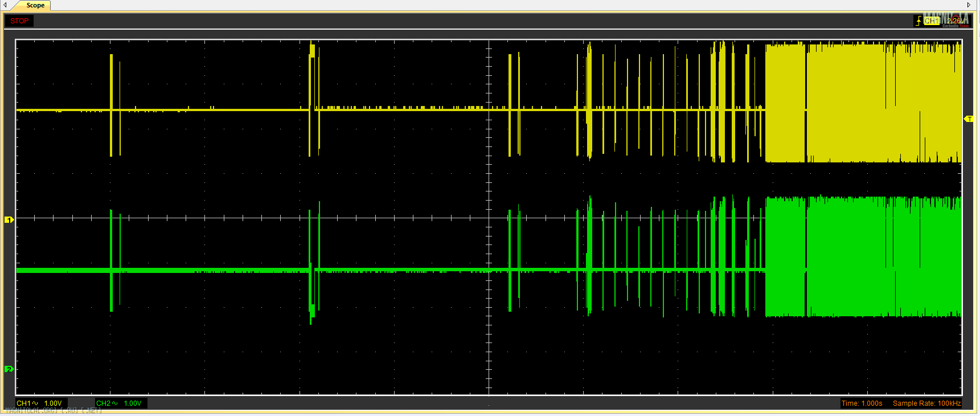Click CH2 AC coupling symbol

[116, 403]
